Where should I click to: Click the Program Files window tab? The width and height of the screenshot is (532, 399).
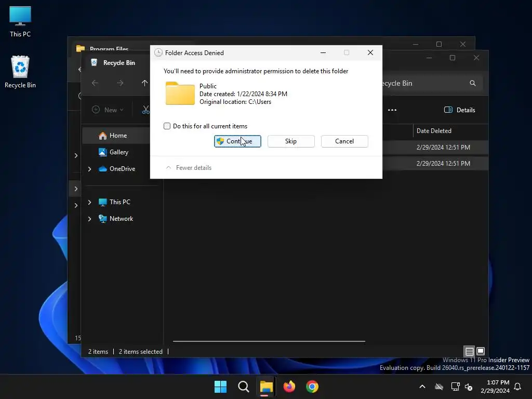[109, 49]
